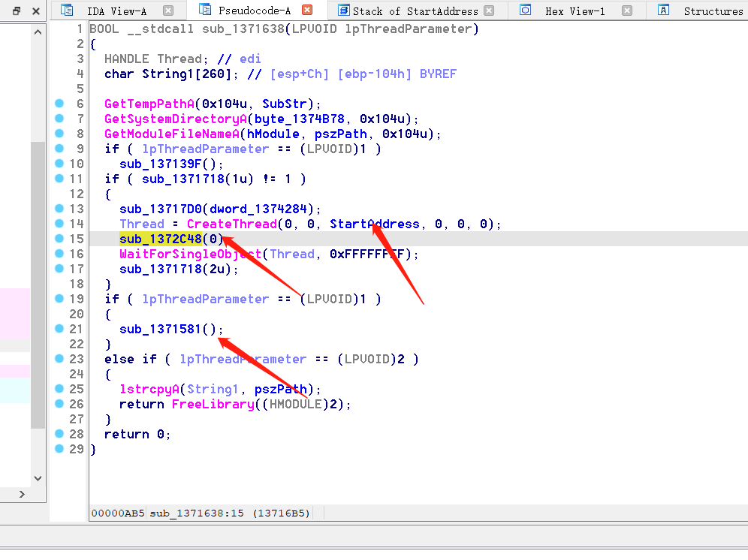Click the Hex View-1 tab icon

coord(525,10)
